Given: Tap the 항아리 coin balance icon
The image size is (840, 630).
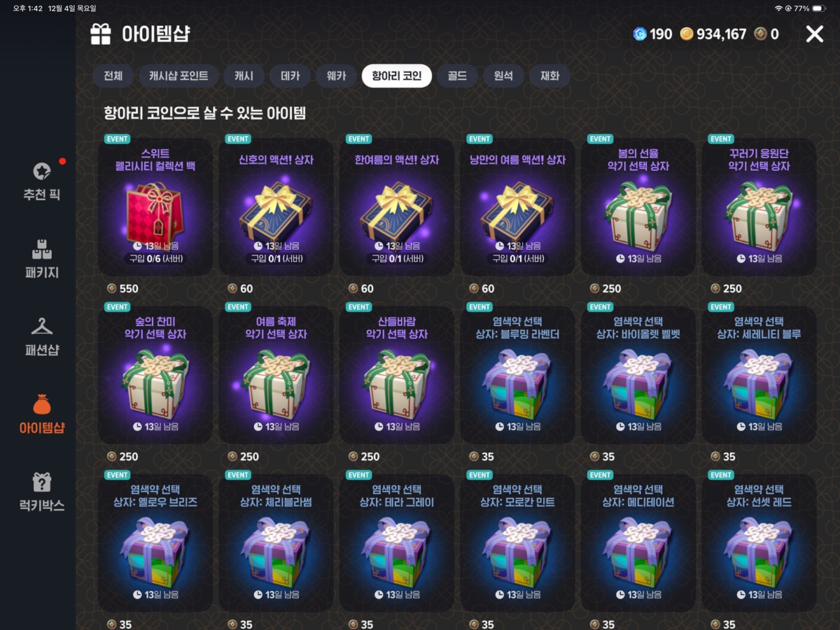Looking at the screenshot, I should click(x=760, y=34).
